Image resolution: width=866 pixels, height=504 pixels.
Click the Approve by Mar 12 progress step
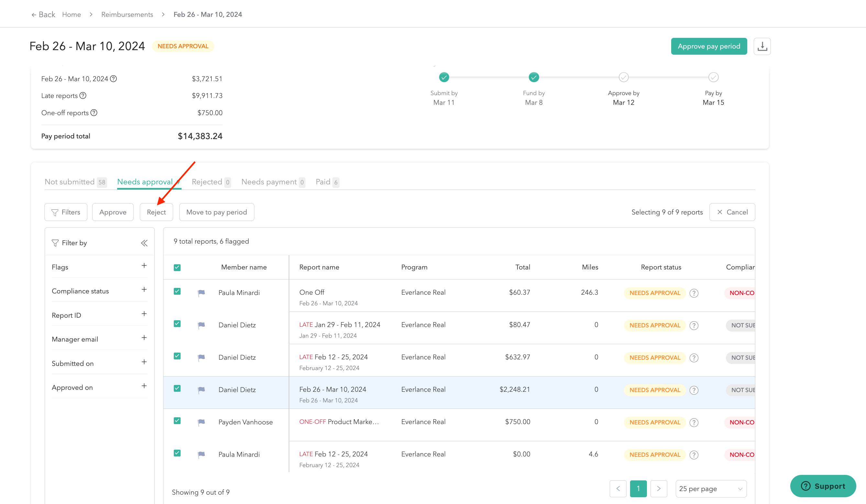[x=623, y=78]
